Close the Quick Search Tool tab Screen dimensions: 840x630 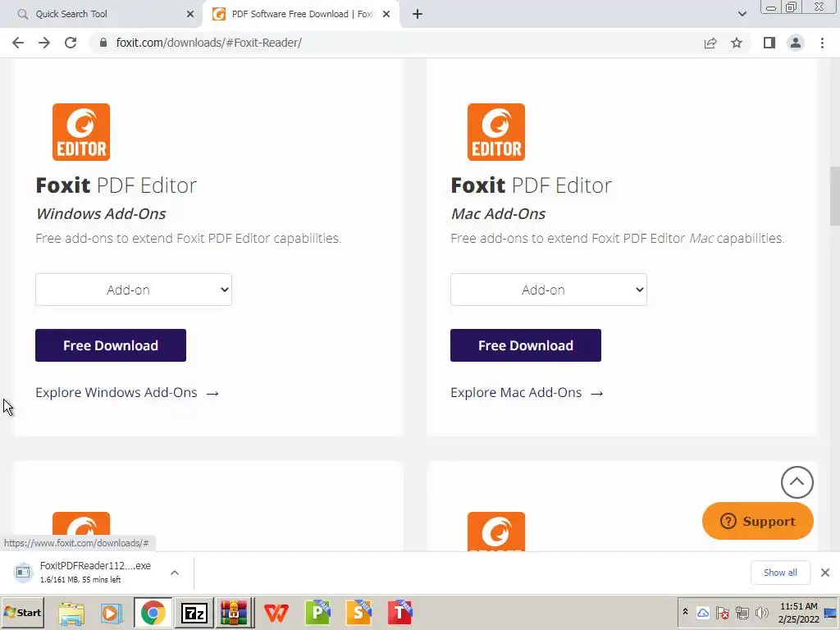tap(190, 15)
